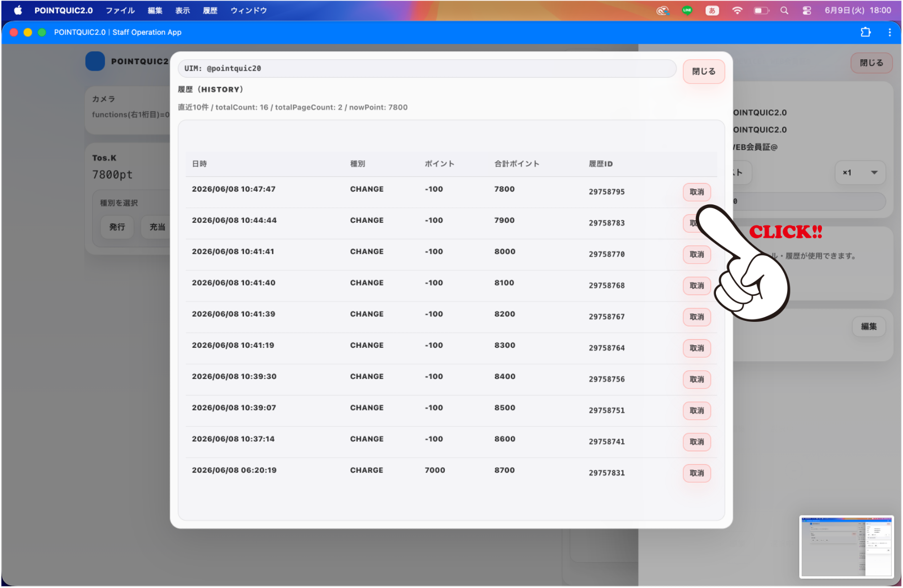Open the ファイル menu
The height and width of the screenshot is (588, 903).
120,10
